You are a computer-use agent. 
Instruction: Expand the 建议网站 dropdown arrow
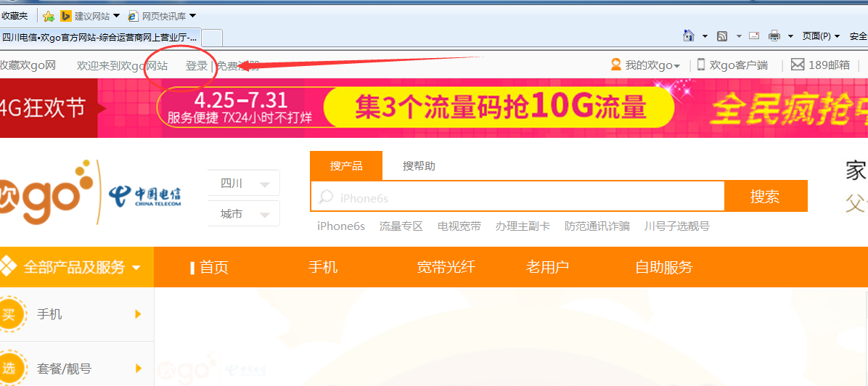coord(116,16)
